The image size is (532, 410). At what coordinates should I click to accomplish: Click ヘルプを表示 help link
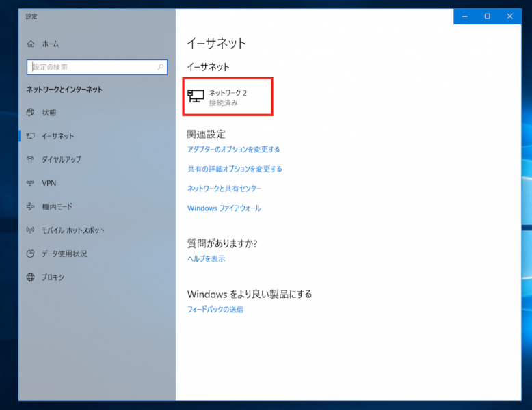pos(206,259)
